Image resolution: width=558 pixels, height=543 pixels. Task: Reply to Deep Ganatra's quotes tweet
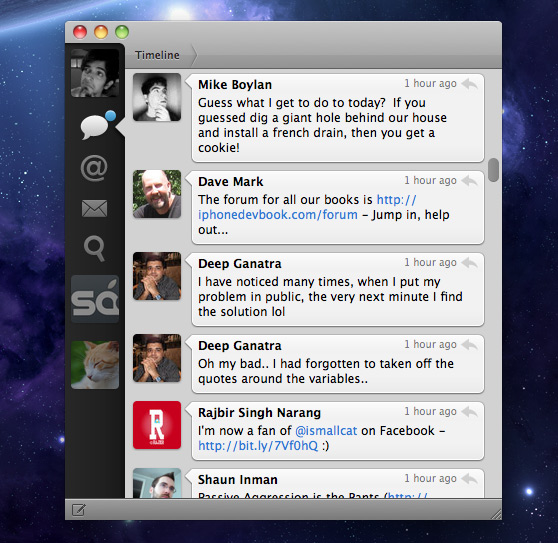coord(470,345)
